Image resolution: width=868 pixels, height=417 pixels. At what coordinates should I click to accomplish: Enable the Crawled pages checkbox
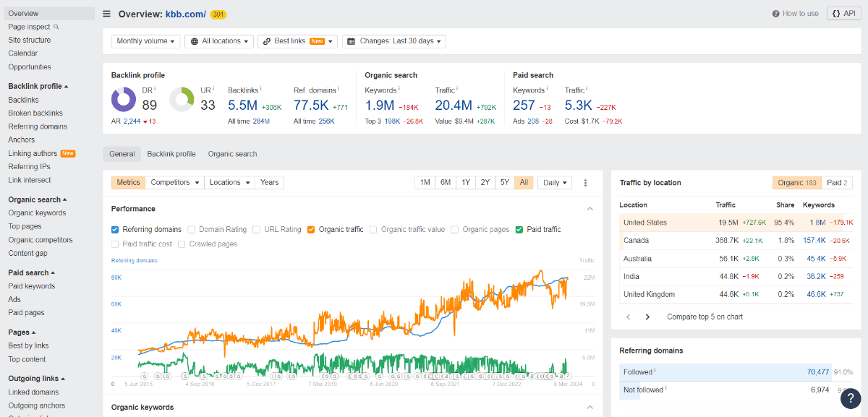coord(182,244)
